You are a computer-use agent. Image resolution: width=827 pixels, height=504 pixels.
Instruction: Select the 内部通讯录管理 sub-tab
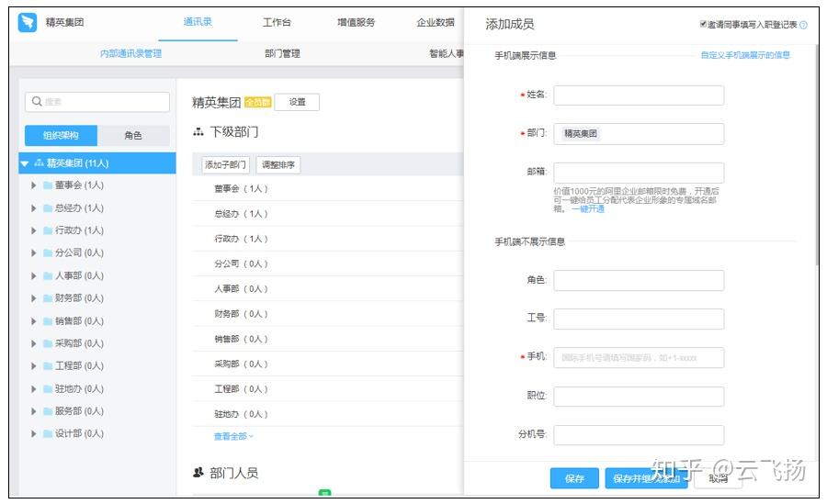(130, 54)
